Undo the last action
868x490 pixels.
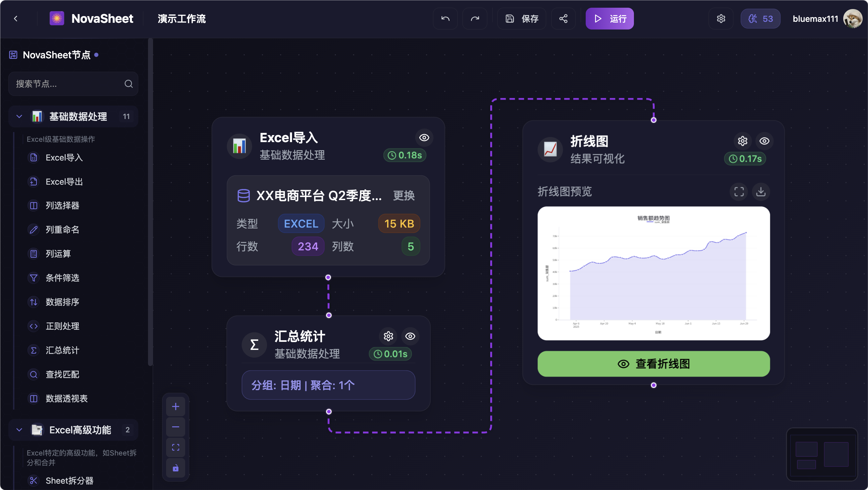445,18
